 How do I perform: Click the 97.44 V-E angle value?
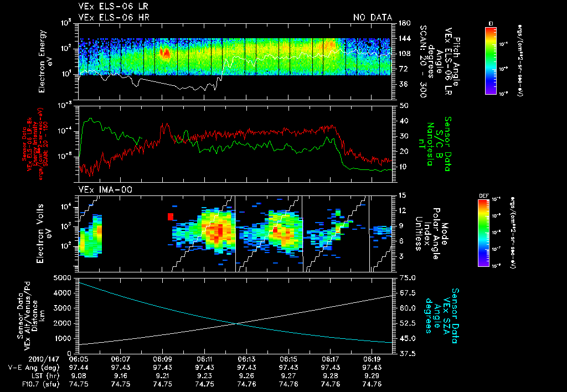click(79, 368)
